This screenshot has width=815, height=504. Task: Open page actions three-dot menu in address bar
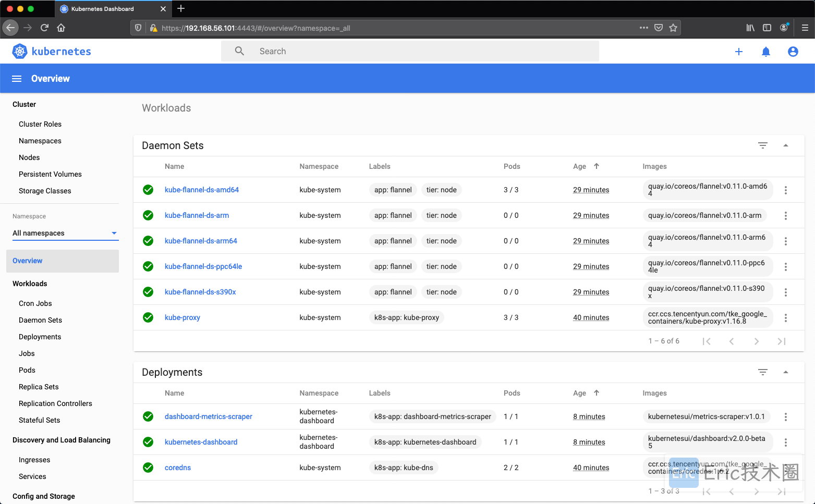tap(644, 28)
